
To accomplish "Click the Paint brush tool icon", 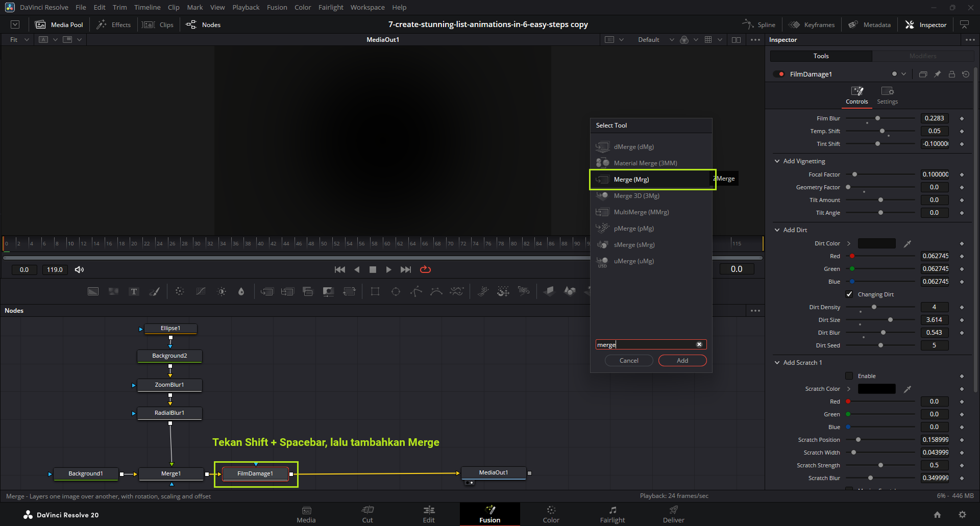I will [154, 292].
